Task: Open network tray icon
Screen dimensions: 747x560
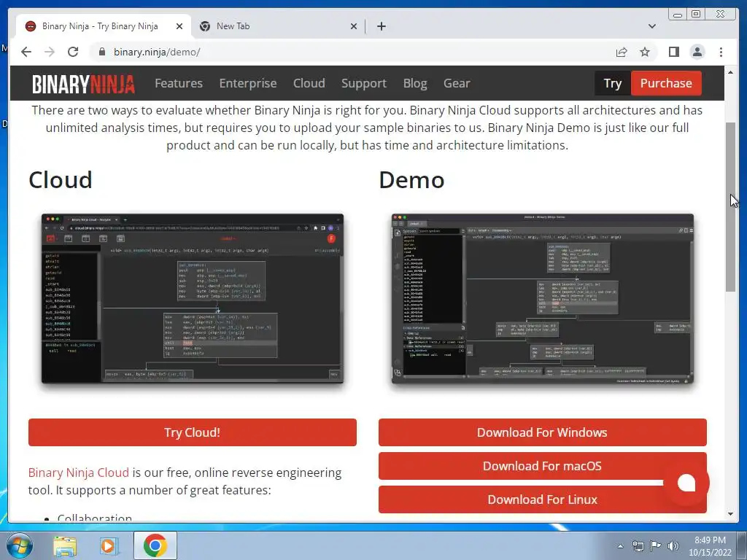Action: pos(638,546)
